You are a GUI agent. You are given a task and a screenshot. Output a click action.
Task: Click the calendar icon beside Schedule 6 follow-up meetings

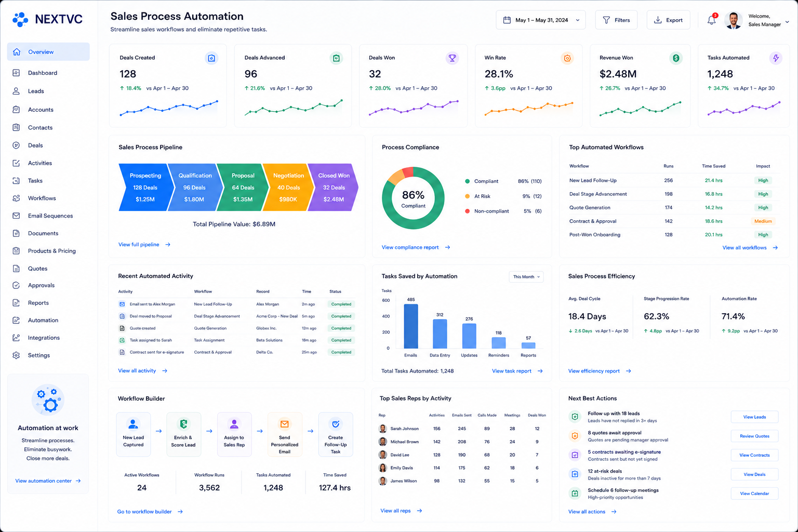click(x=575, y=494)
